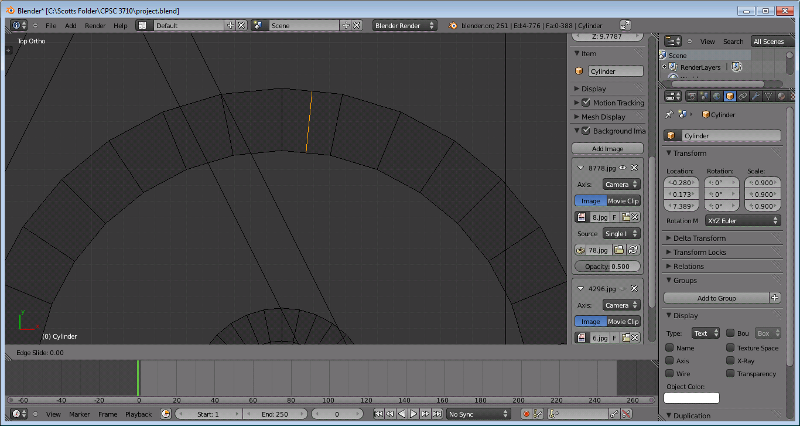Screen dimensions: 800x426
Task: Toggle the auto keyframe record button
Action: 526,414
